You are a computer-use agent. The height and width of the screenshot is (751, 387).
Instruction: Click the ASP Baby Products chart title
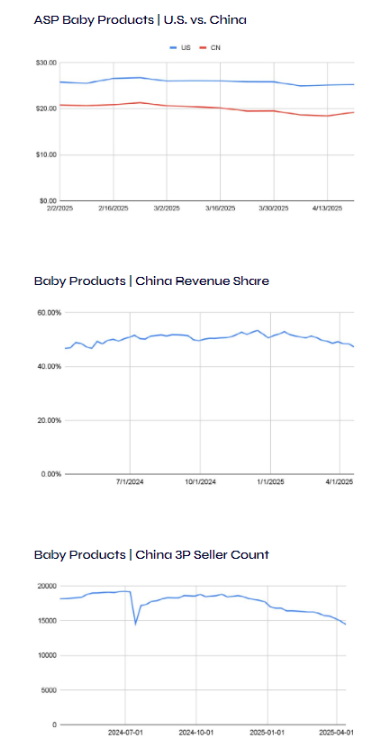(x=140, y=20)
